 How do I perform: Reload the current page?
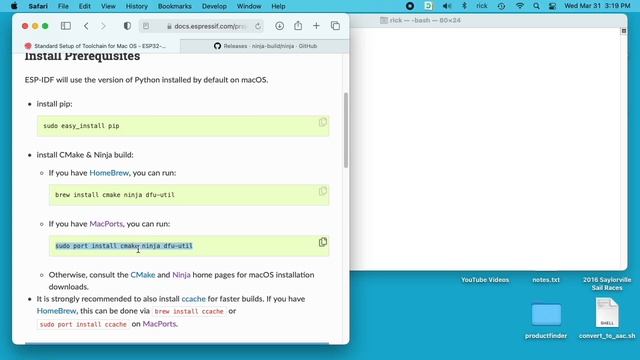click(x=258, y=26)
